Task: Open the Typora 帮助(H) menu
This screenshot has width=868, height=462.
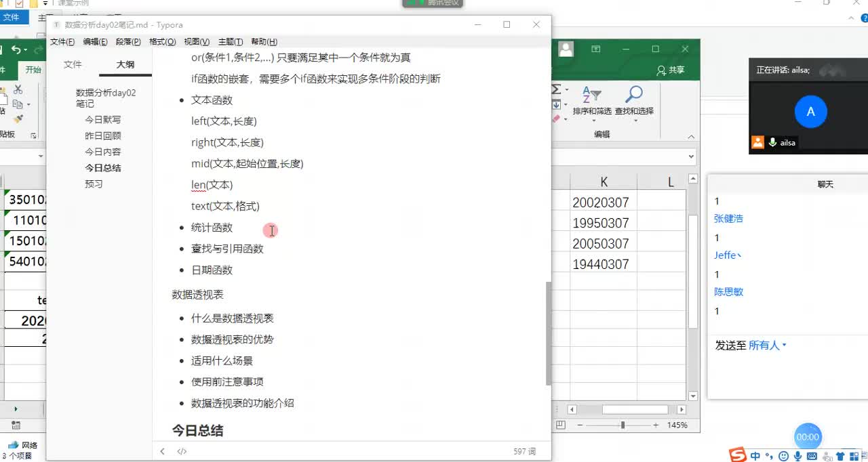Action: pos(264,42)
